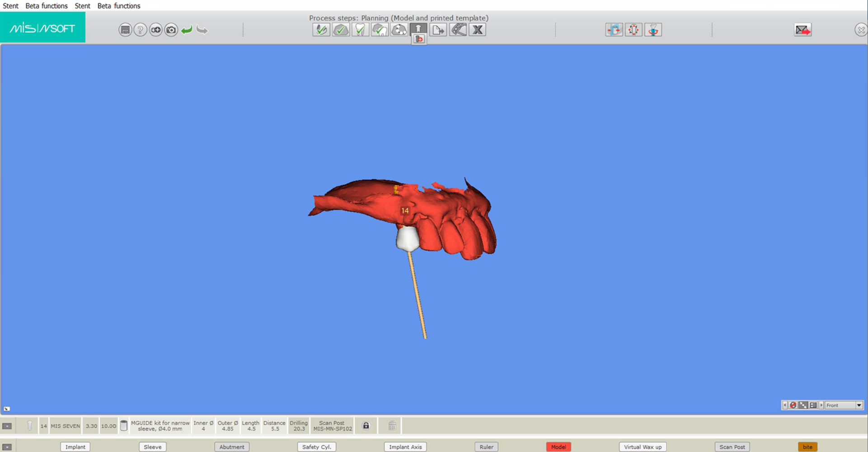Click the add view icon beside Help
This screenshot has height=452, width=868.
pos(156,30)
